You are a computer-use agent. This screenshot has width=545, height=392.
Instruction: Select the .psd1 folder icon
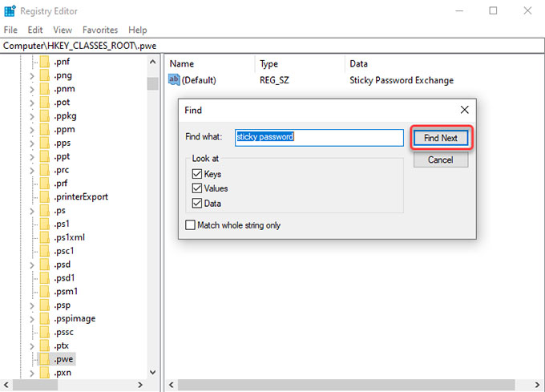(45, 278)
